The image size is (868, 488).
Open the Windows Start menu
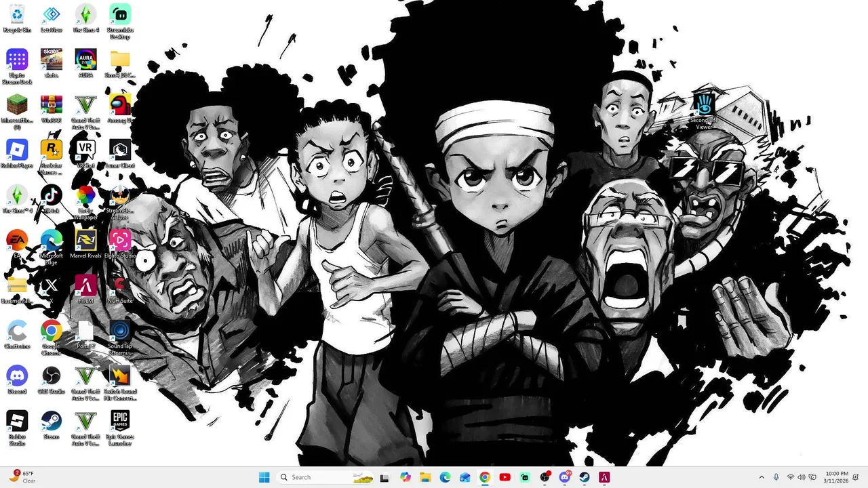[264, 477]
